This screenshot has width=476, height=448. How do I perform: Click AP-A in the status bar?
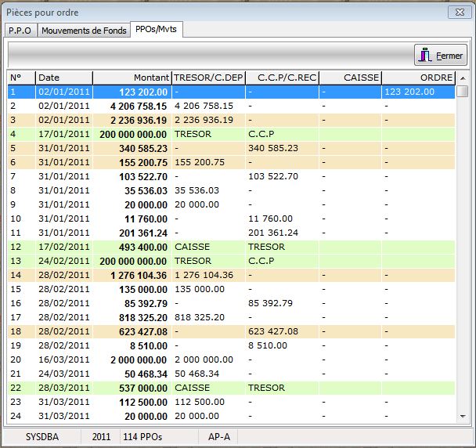[219, 437]
